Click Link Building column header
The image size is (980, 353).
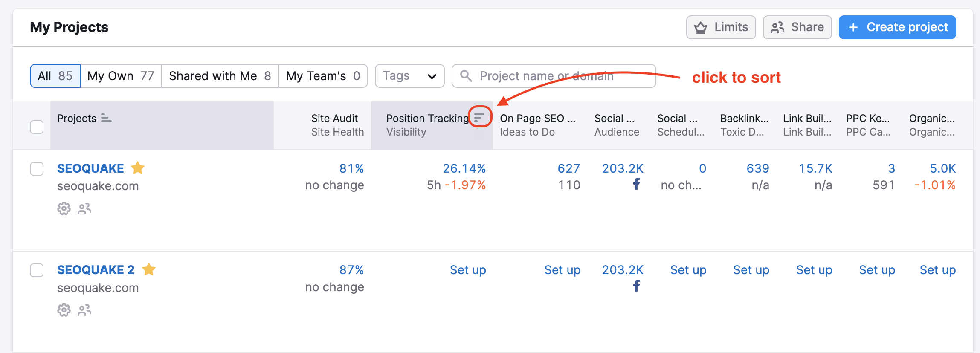[x=807, y=125]
